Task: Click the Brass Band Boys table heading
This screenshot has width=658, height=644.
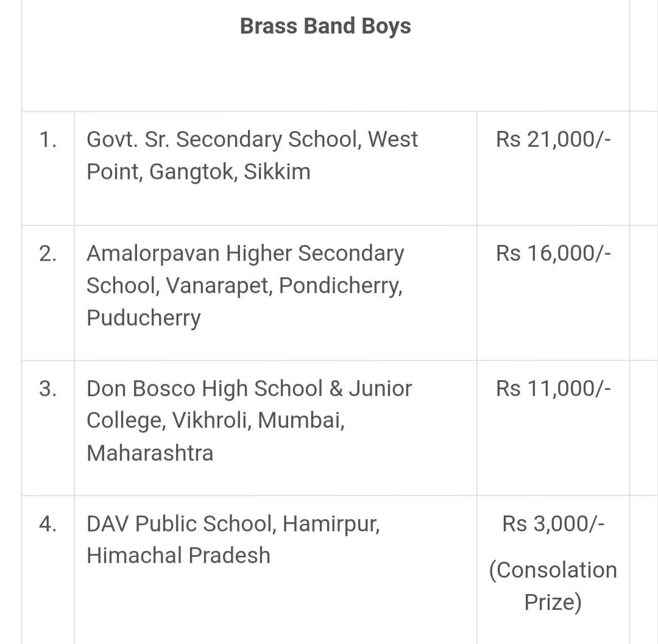Action: tap(325, 26)
